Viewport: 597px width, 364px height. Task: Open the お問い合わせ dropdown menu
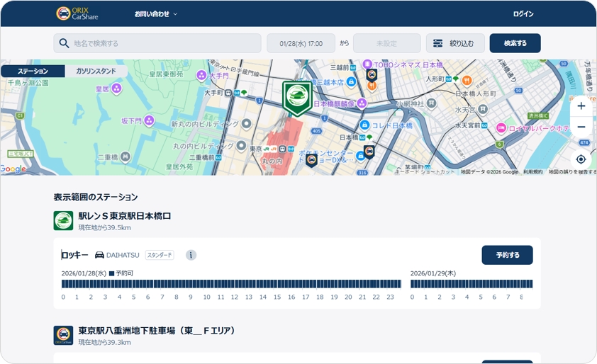click(156, 13)
